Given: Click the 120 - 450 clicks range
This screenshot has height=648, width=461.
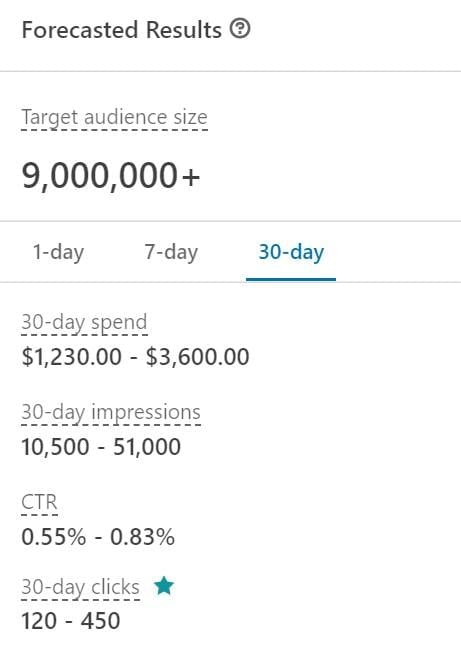Looking at the screenshot, I should (71, 621).
